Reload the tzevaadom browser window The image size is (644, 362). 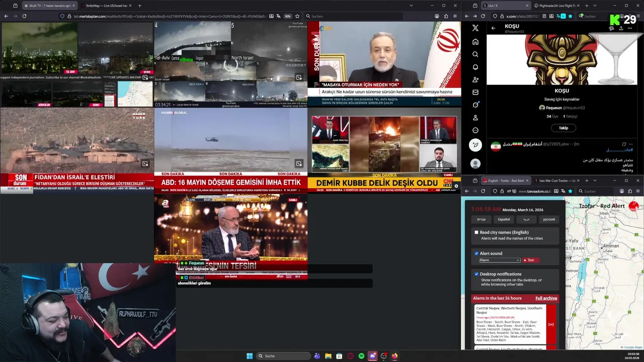[483, 191]
